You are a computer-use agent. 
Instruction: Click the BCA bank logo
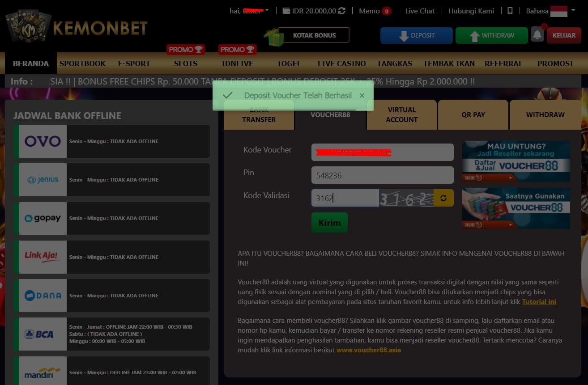(x=43, y=334)
